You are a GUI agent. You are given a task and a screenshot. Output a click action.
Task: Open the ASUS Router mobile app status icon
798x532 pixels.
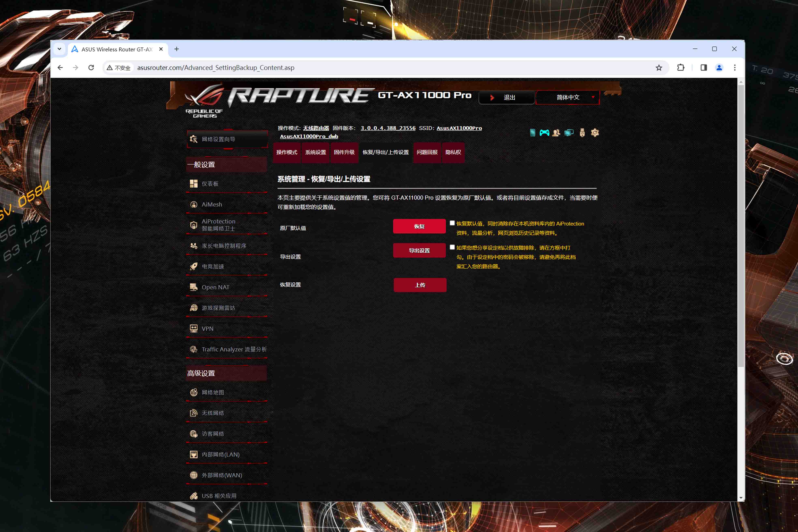532,133
